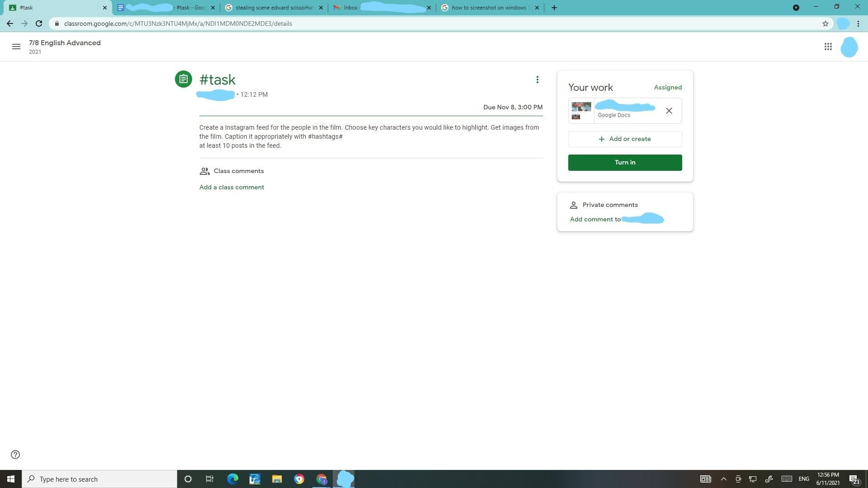Screen dimensions: 868x488
Task: Reload the Classroom page
Action: pos(39,23)
